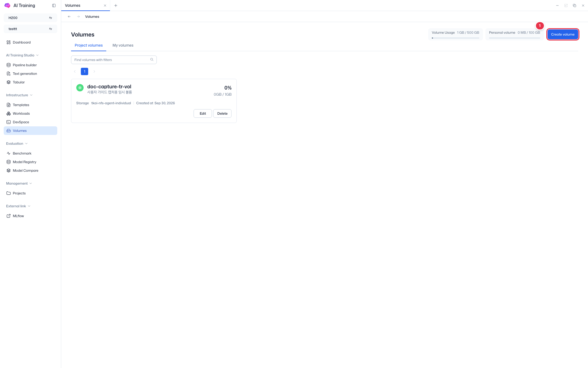
Task: Go to Templates in sidebar
Action: click(30, 105)
